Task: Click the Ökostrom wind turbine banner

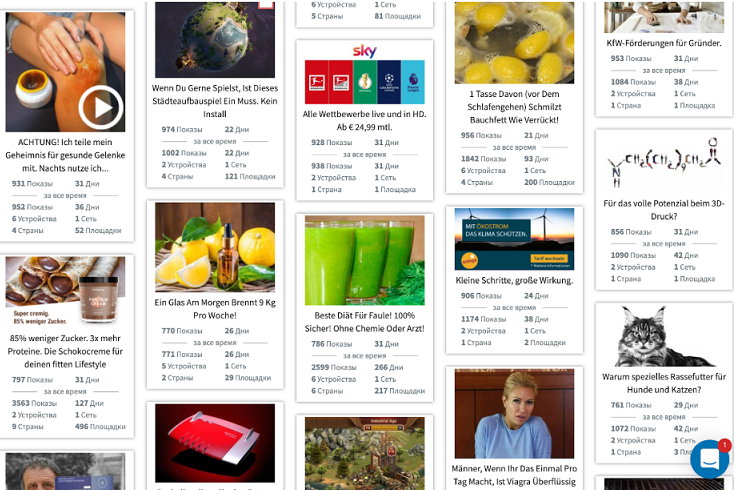Action: click(x=514, y=239)
